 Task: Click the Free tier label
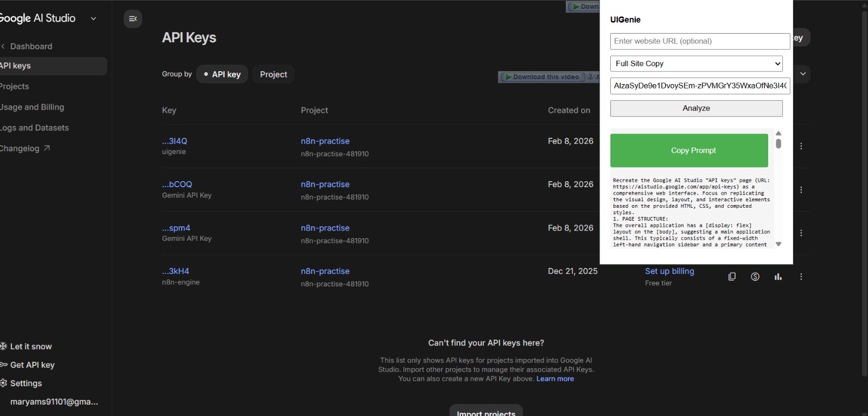(x=659, y=283)
